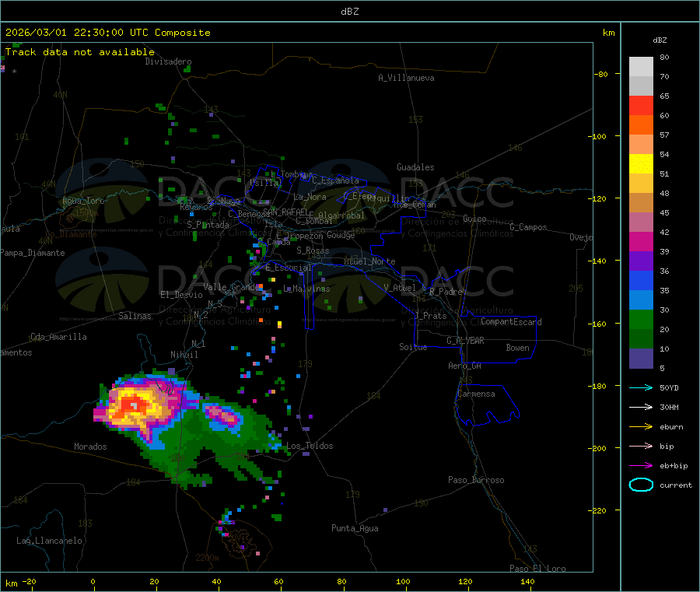Click the 140 tick on the bottom axis
Screen dimensions: 700x592
click(x=527, y=581)
